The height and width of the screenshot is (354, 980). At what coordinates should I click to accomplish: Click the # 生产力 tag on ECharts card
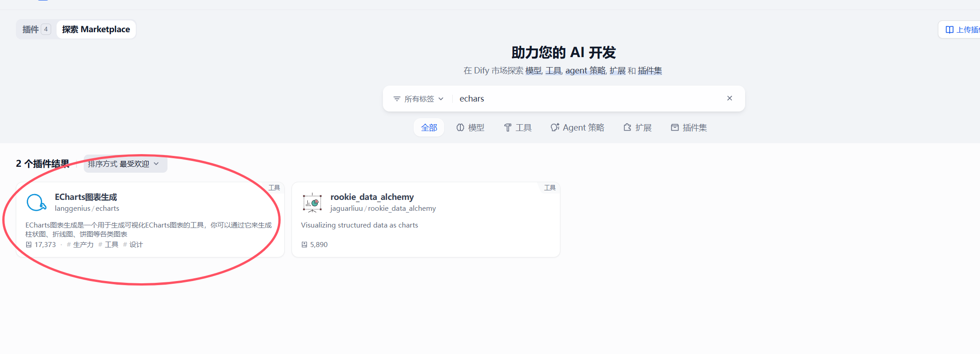80,245
